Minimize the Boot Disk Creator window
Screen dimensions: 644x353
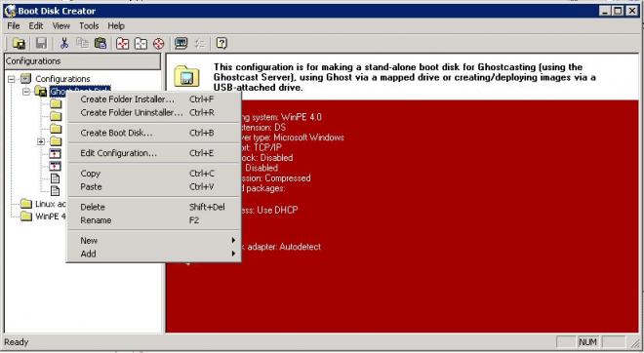(x=604, y=11)
